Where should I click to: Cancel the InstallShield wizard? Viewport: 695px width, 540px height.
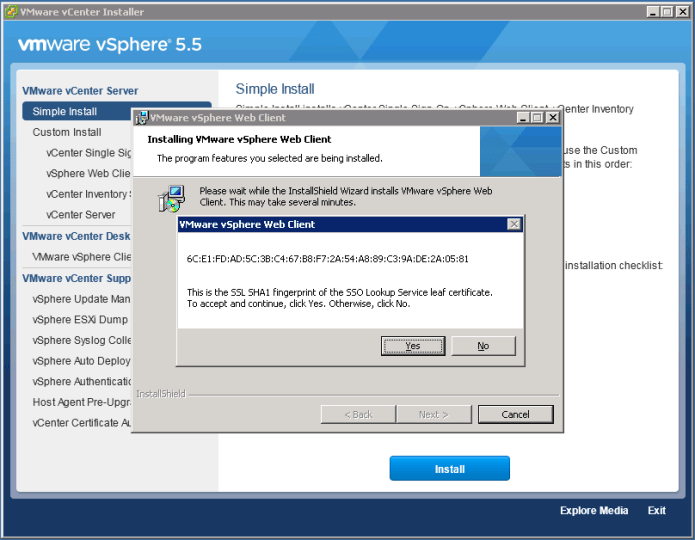(x=515, y=414)
